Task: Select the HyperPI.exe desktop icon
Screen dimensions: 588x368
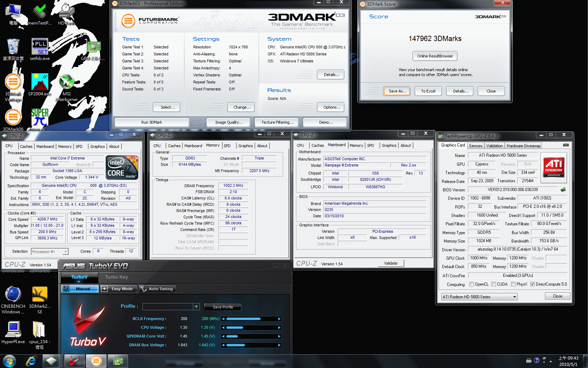Action: (13, 332)
